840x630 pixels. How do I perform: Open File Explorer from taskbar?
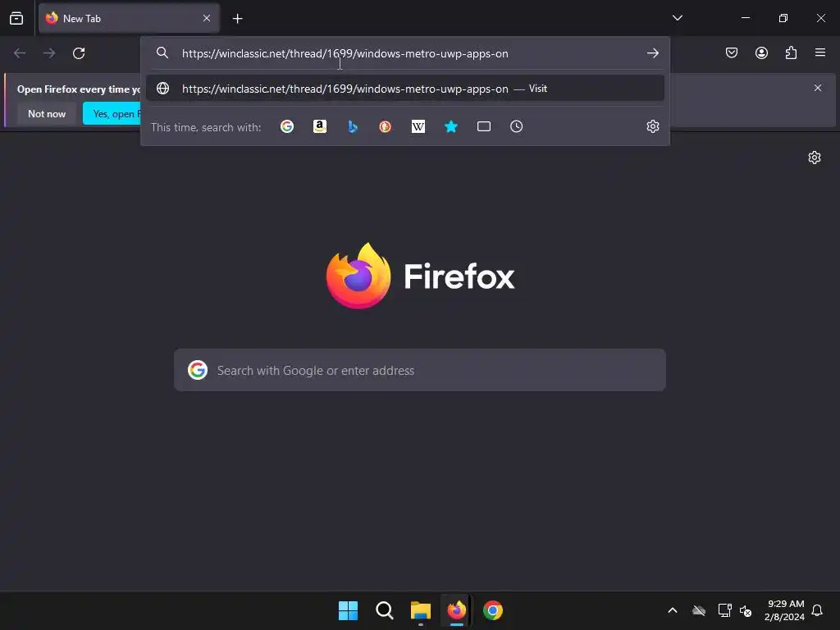[x=421, y=610]
